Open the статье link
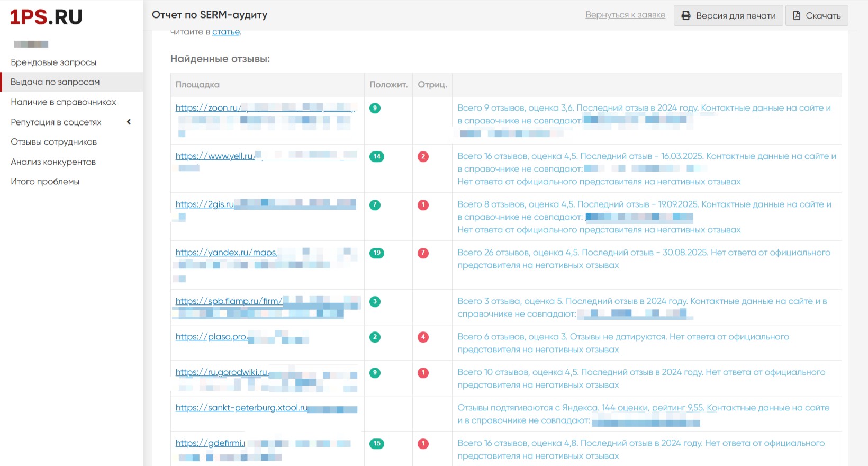 [226, 32]
